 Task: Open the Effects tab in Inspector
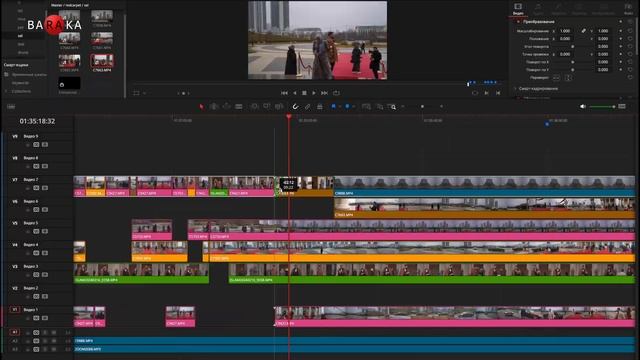point(559,9)
